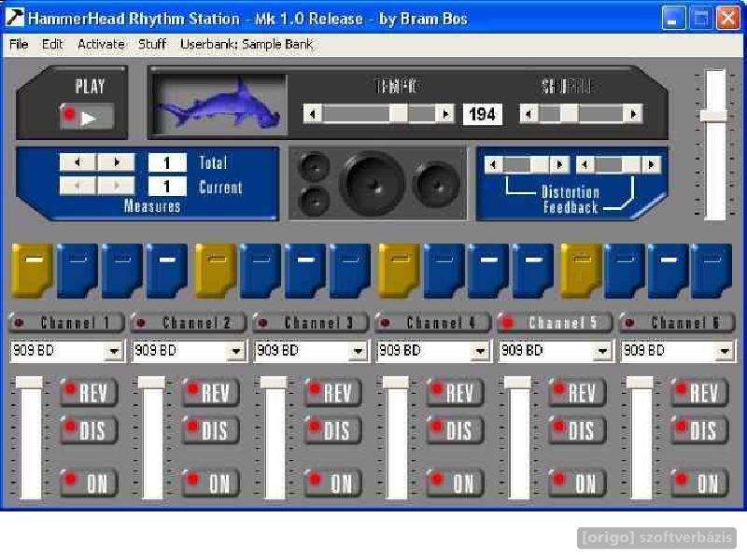
Task: Open Channel 2 sample dropdown
Action: tap(236, 352)
